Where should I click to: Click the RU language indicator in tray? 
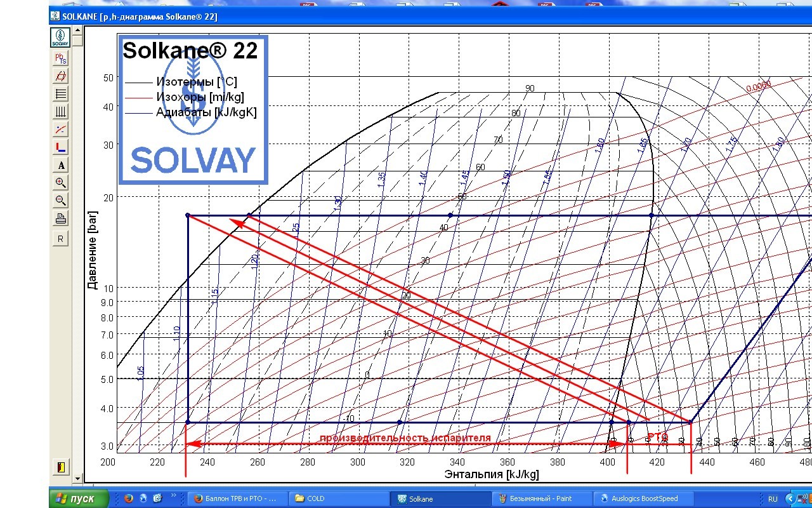[x=773, y=498]
